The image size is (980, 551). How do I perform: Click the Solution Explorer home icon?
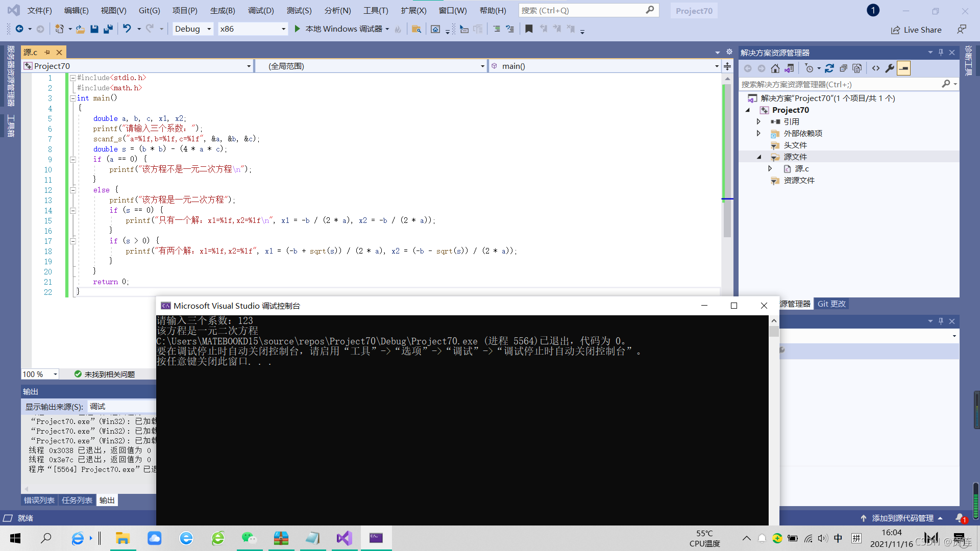(775, 68)
